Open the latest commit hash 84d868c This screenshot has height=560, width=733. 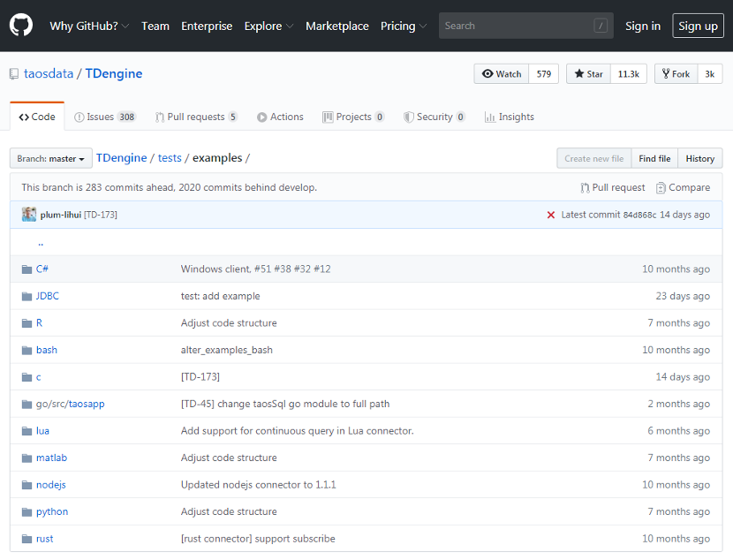[639, 215]
